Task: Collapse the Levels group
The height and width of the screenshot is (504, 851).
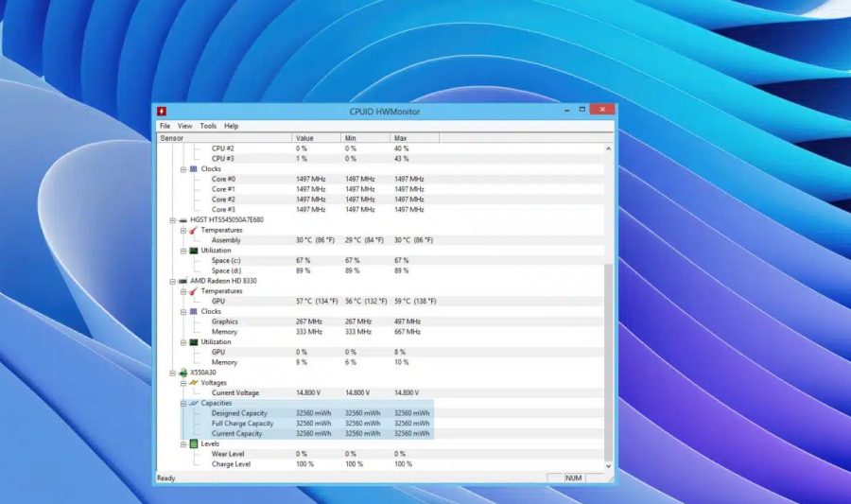Action: coord(183,444)
